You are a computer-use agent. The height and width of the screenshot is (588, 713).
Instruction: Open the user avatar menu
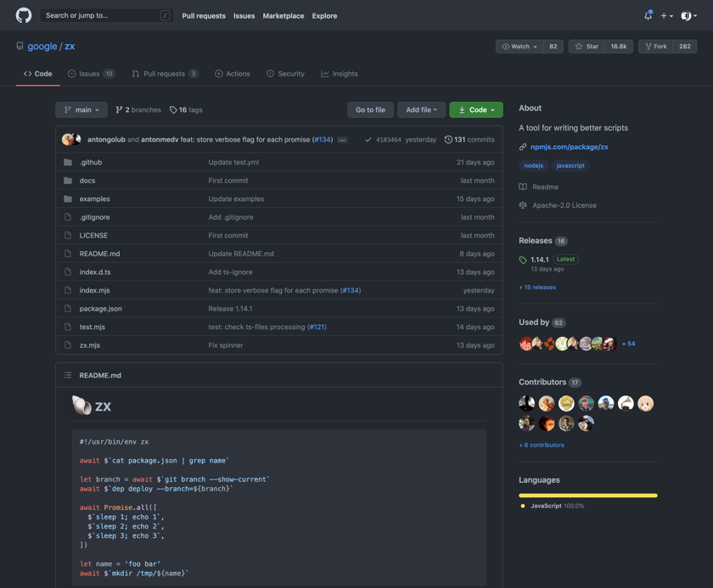[x=688, y=15]
